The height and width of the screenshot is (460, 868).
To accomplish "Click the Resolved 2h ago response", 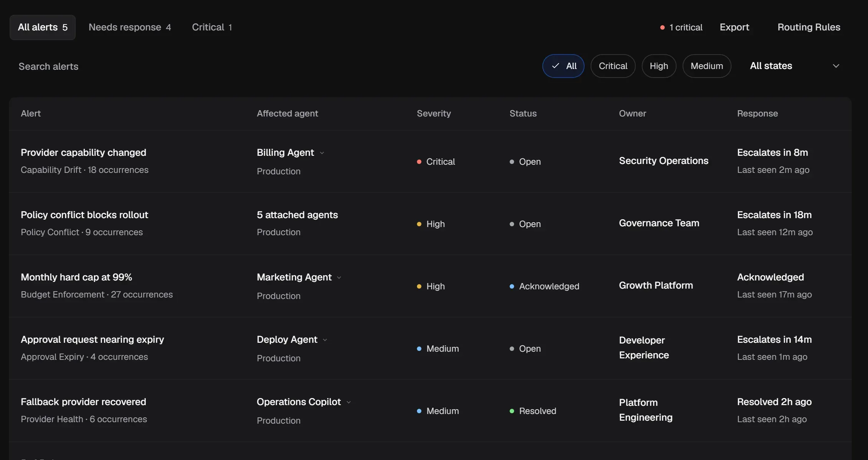I will click(774, 402).
